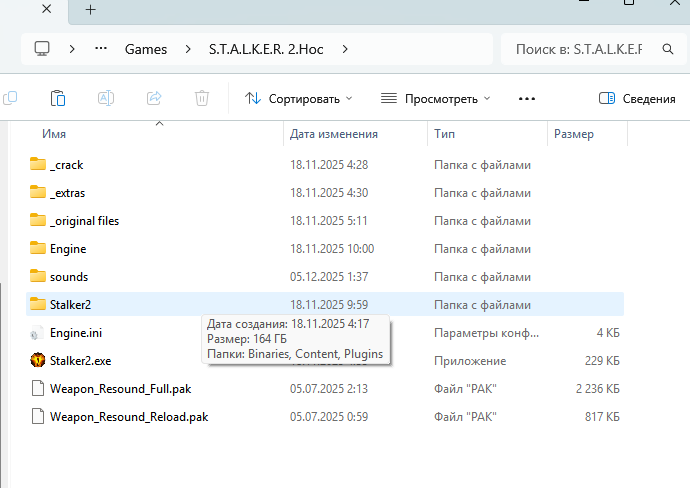Click the Stalker2.exe file name
This screenshot has height=488, width=690.
click(81, 361)
